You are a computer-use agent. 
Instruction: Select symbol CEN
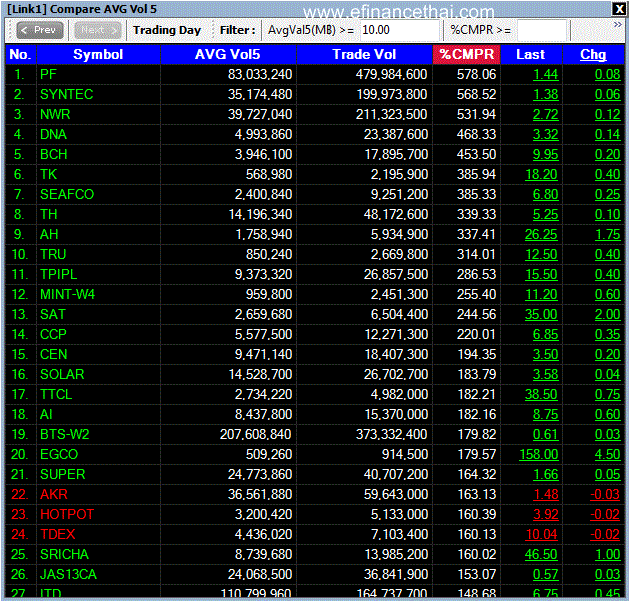(x=53, y=354)
